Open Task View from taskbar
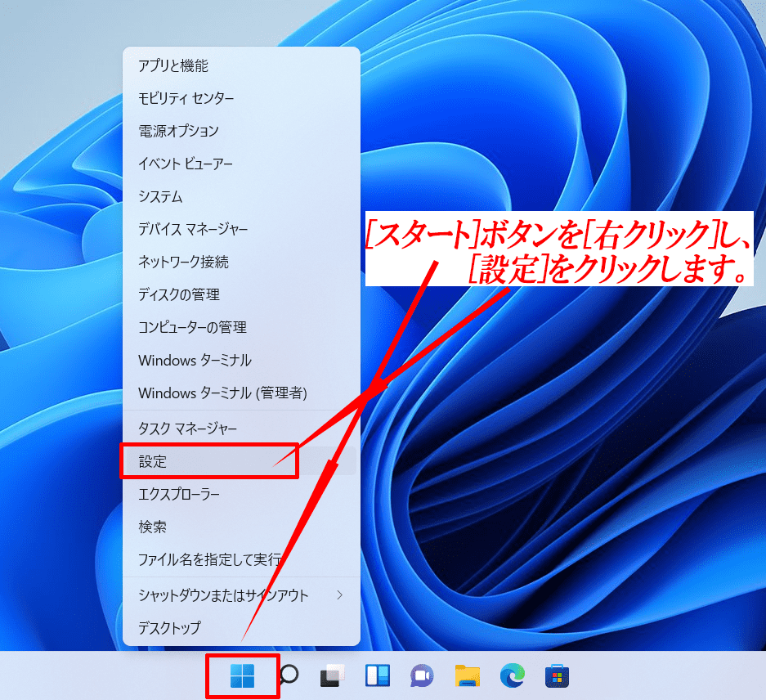766x700 pixels. [x=333, y=675]
